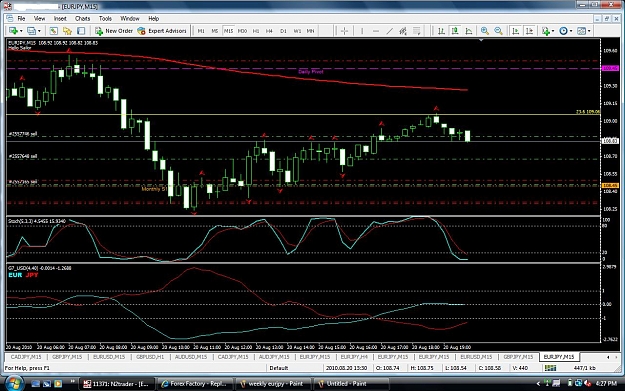The width and height of the screenshot is (625, 391).
Task: Open the Profiles toolbar icon
Action: (x=31, y=31)
